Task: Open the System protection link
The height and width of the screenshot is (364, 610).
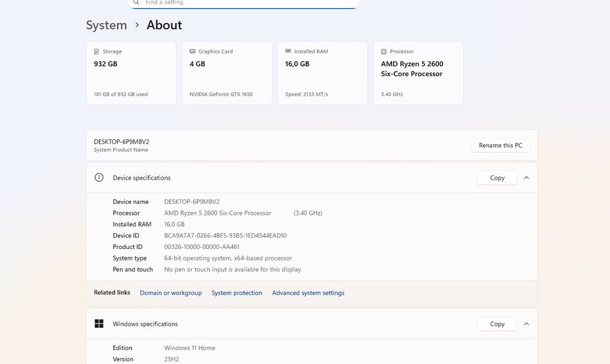Action: click(236, 293)
